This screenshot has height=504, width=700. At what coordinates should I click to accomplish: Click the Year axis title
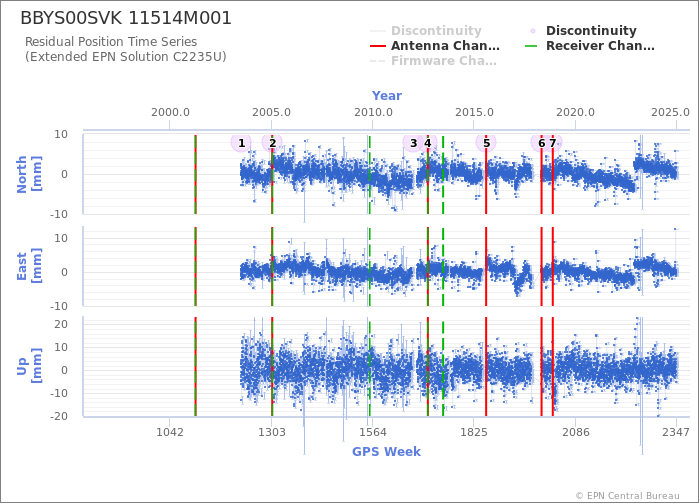click(387, 96)
